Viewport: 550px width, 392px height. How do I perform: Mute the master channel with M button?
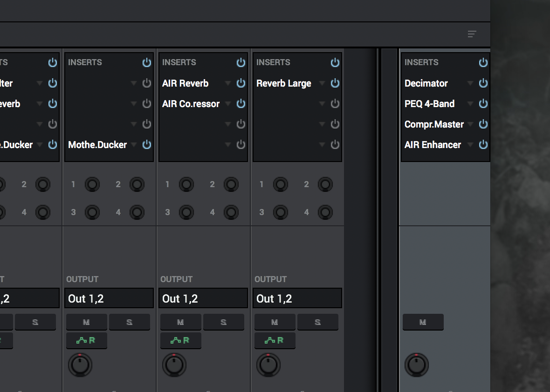(x=423, y=322)
